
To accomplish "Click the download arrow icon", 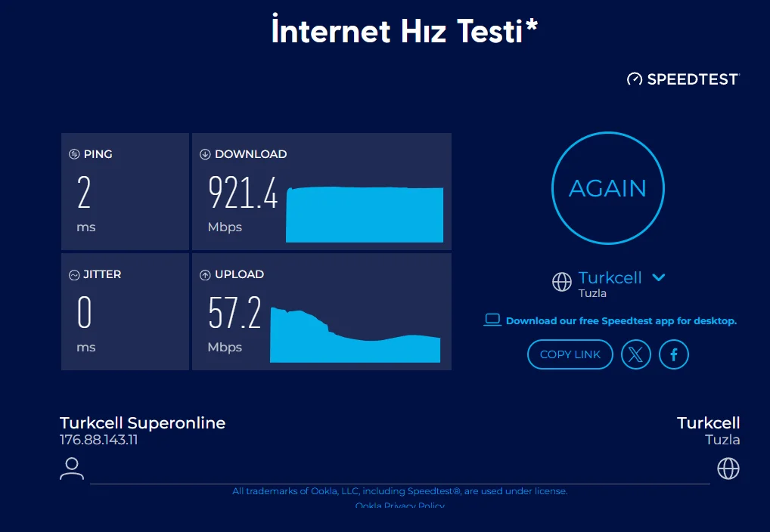I will point(205,154).
